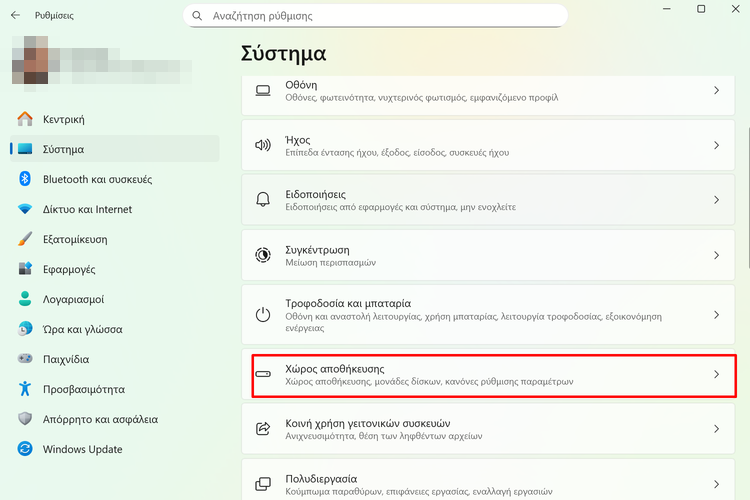Click the gamepad icon for Παιχνίδια

[x=25, y=358]
